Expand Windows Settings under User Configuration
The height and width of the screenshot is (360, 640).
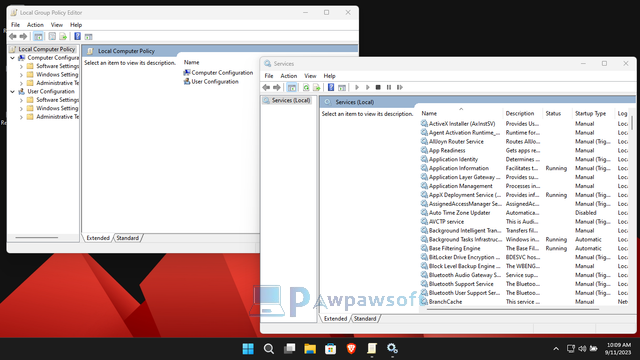click(21, 109)
